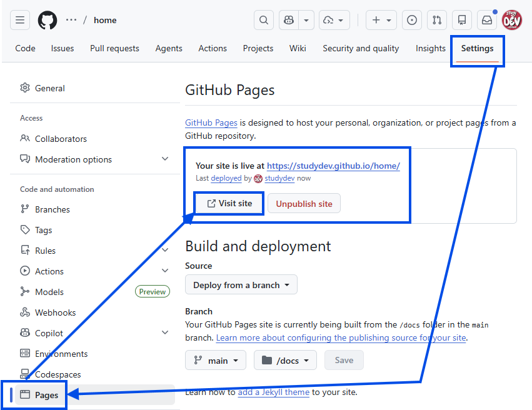Click the Tags tag icon

tap(25, 229)
